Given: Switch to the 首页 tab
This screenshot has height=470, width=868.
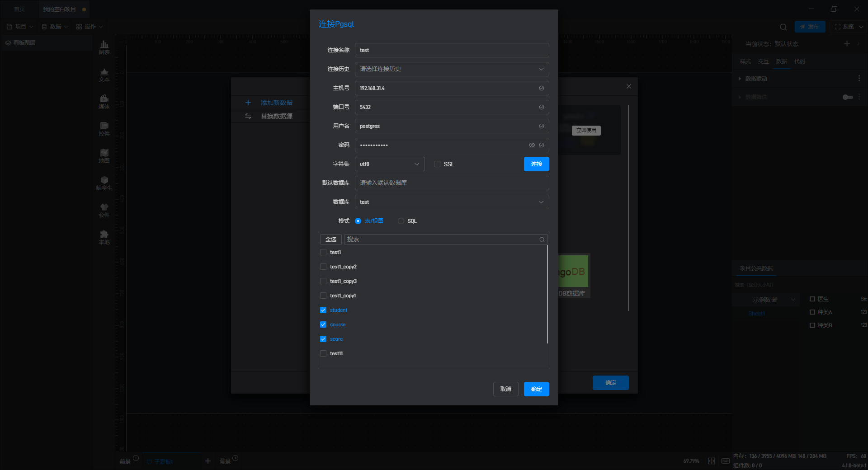Looking at the screenshot, I should pos(19,9).
